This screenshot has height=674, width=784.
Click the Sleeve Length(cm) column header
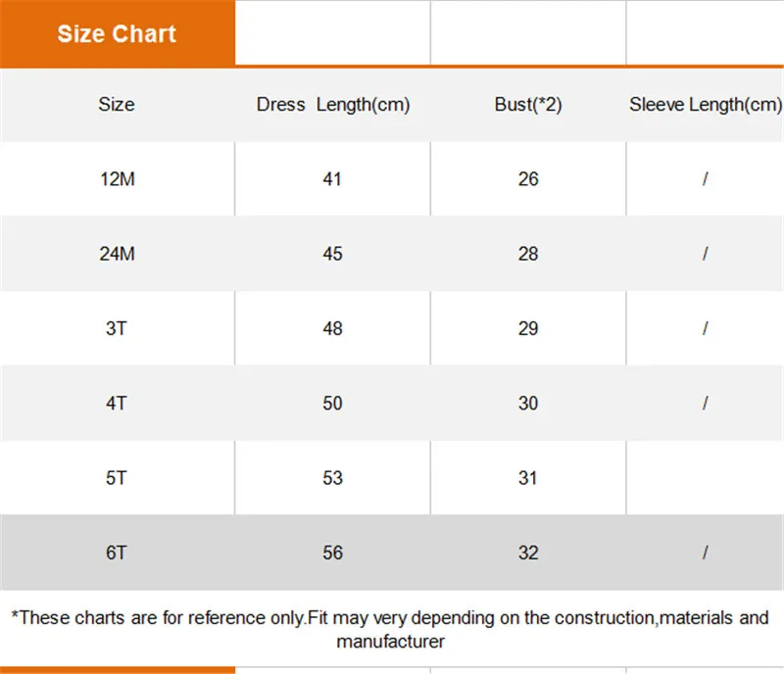coord(705,105)
